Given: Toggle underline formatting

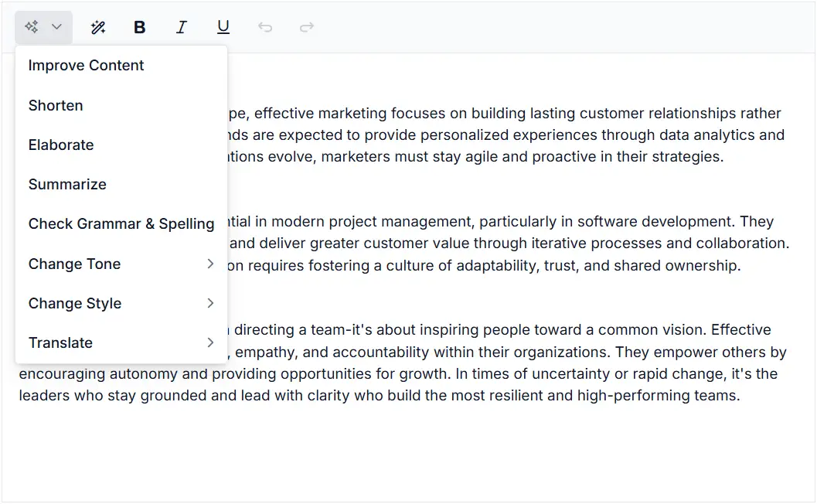Looking at the screenshot, I should (223, 27).
